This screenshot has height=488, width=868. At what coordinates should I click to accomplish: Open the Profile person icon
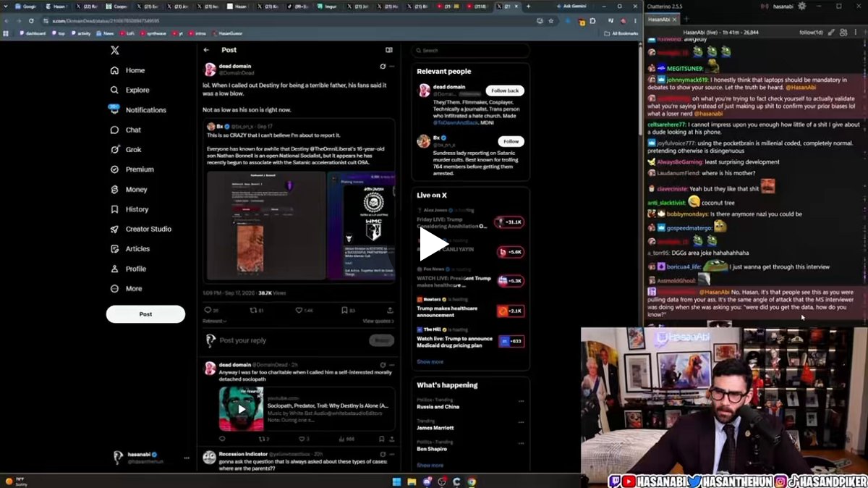click(x=114, y=269)
